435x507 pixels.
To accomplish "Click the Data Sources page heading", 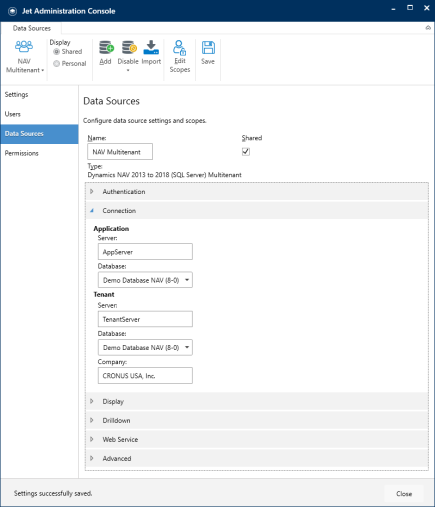I will 111,101.
